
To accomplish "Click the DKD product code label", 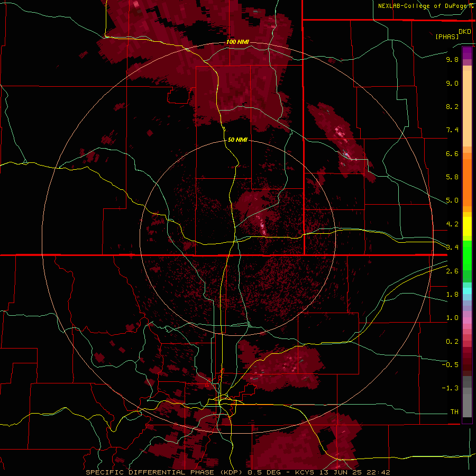I will coord(465,32).
